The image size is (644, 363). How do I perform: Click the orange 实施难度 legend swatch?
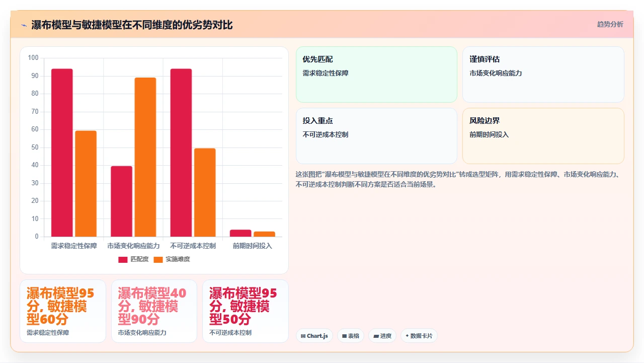pyautogui.click(x=158, y=260)
